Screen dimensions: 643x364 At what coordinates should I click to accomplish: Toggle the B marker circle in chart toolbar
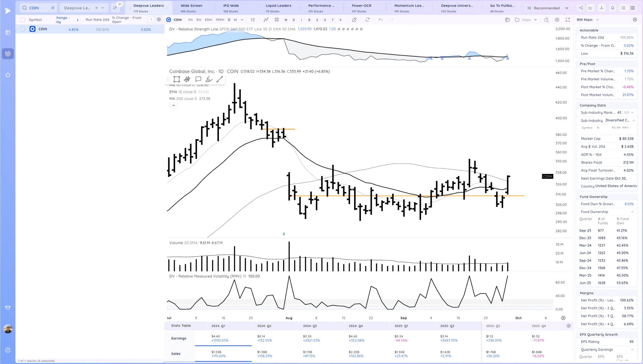click(309, 20)
